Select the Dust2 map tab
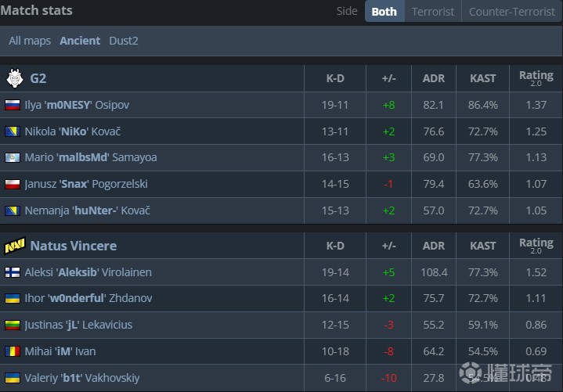Viewport: 563px width, 392px height. click(x=124, y=41)
